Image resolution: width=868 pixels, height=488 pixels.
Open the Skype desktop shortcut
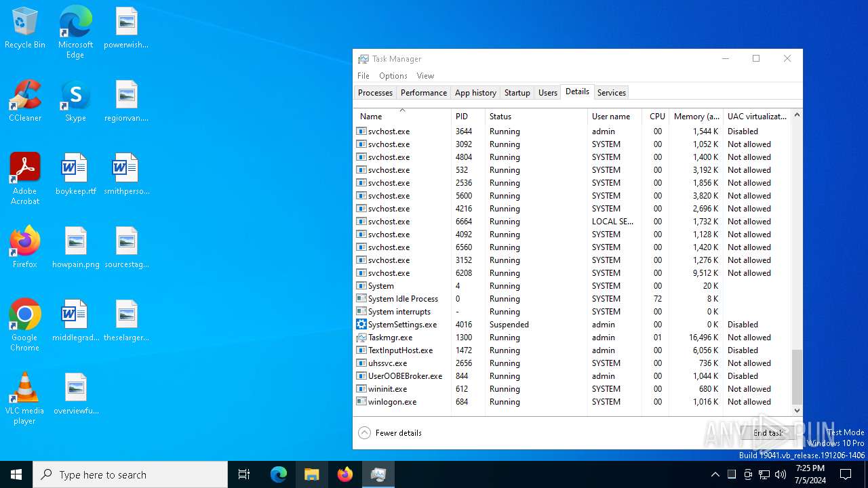pyautogui.click(x=75, y=102)
